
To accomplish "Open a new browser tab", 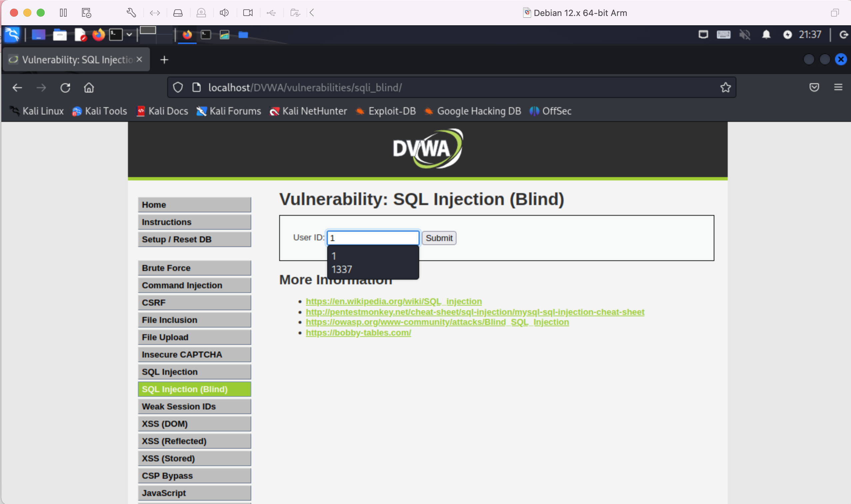I will tap(164, 60).
